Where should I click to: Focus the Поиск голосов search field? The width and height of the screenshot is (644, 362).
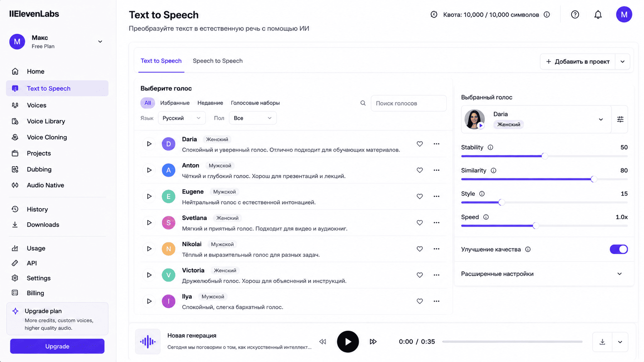(409, 103)
